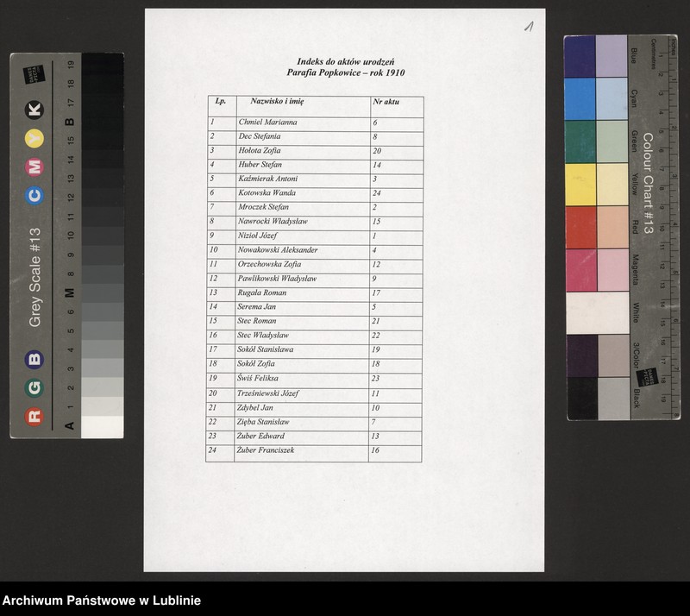Click the pale lavender swatch on colour chart
This screenshot has width=690, height=616.
[x=612, y=56]
